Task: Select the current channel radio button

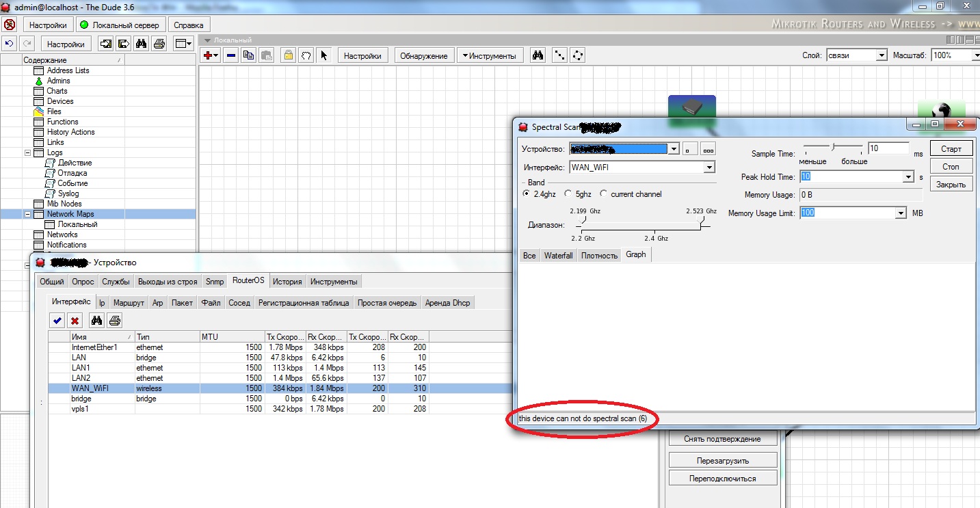Action: 603,194
